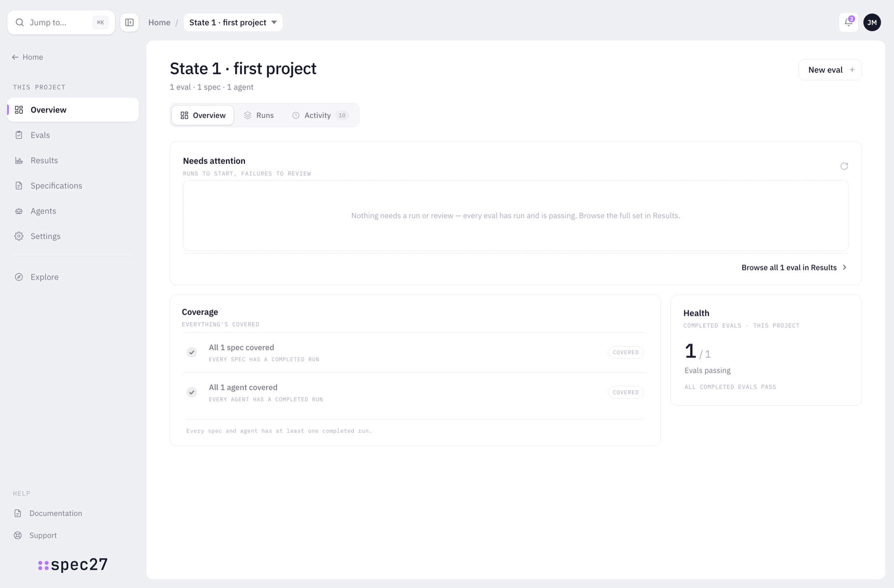Image resolution: width=894 pixels, height=588 pixels.
Task: Toggle the sidebar collapse icon
Action: (129, 22)
